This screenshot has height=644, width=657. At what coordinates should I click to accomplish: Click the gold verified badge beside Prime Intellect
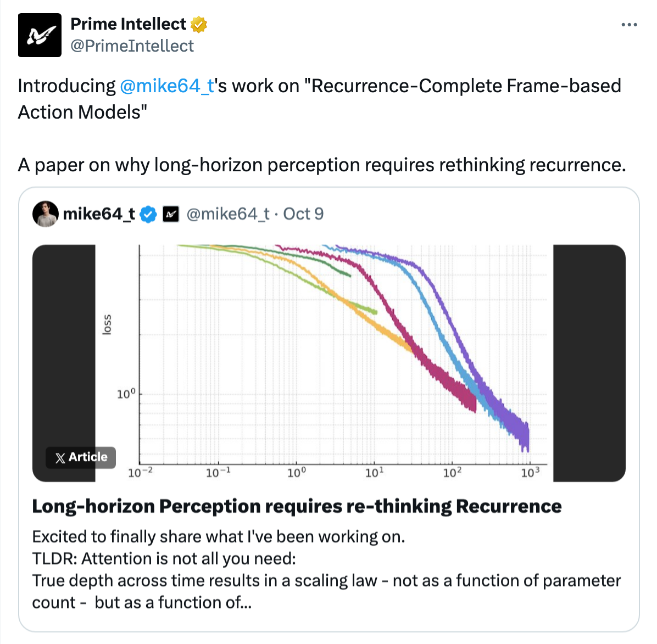[x=198, y=24]
